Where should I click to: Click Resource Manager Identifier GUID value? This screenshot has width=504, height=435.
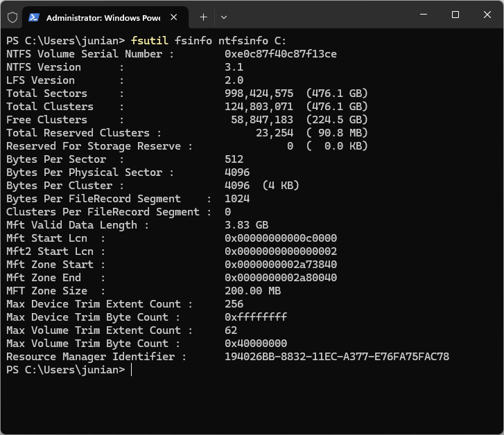click(x=337, y=357)
